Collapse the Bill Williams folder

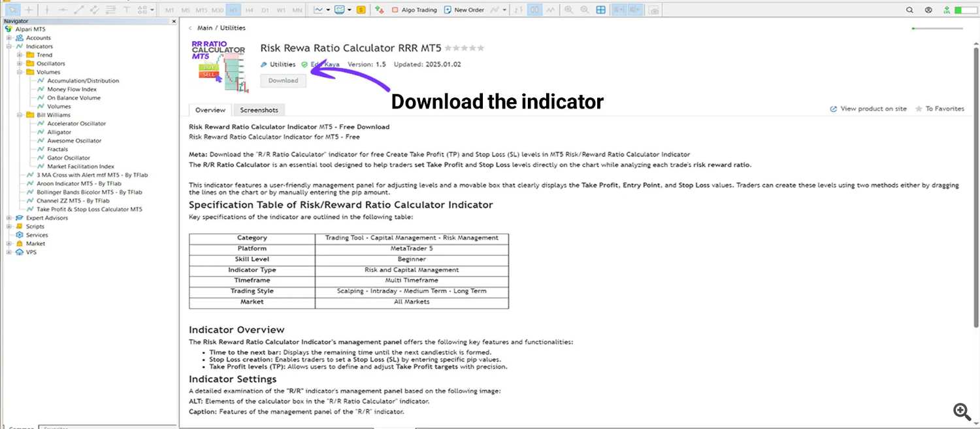20,114
